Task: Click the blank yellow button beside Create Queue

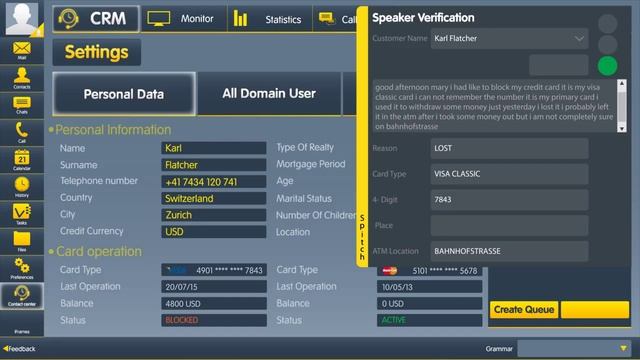Action: 595,310
